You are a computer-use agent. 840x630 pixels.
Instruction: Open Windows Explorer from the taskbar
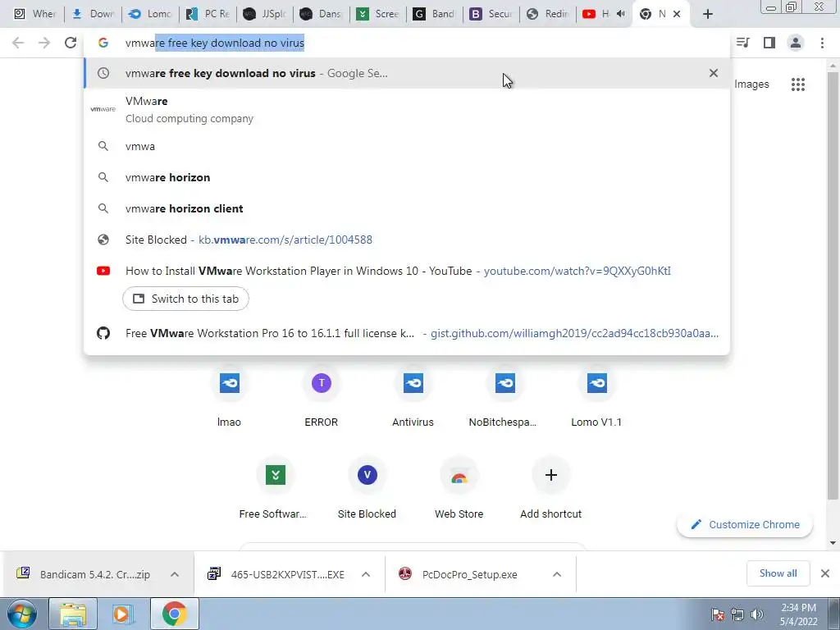pos(73,614)
